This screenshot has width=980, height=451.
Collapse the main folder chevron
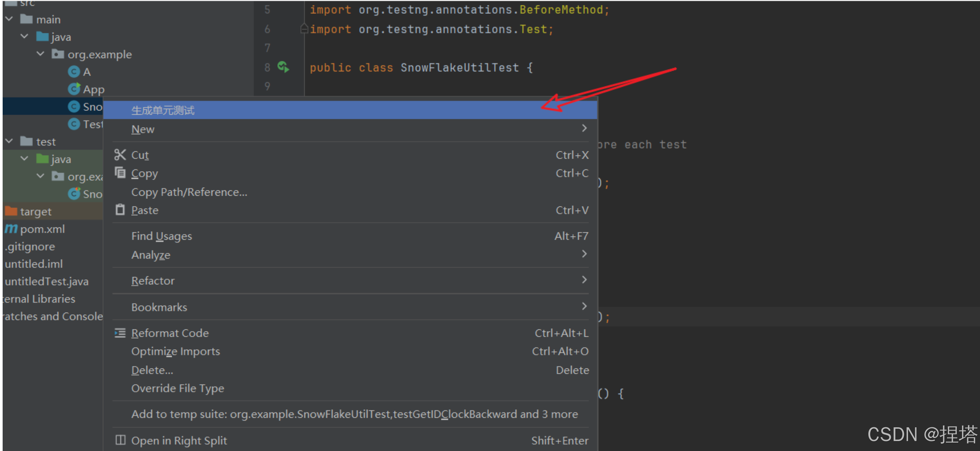click(x=9, y=19)
